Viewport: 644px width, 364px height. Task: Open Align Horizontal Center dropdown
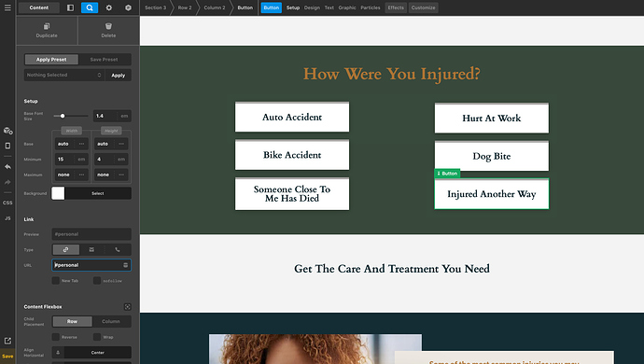(98, 353)
